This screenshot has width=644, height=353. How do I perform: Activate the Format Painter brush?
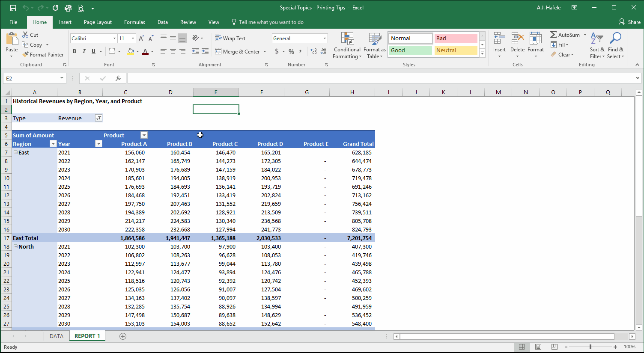(43, 54)
